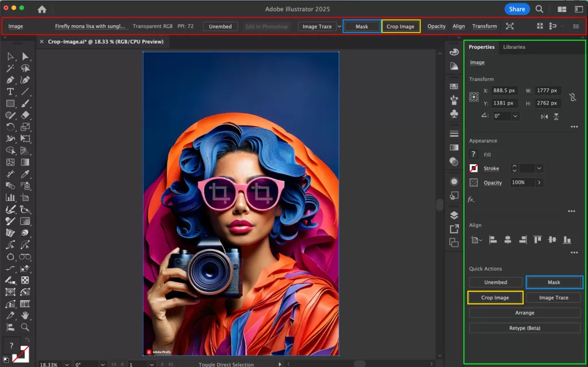The width and height of the screenshot is (588, 367).
Task: Click Unembed in the top control bar
Action: [220, 26]
